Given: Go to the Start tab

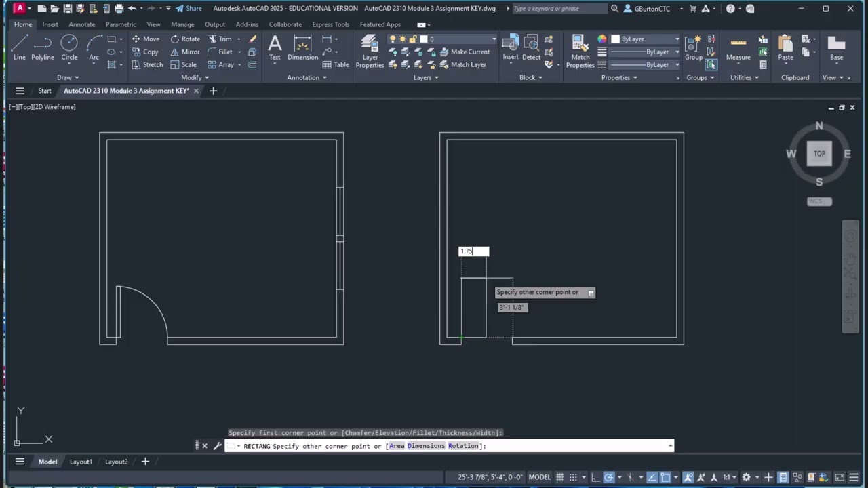Looking at the screenshot, I should tap(44, 91).
